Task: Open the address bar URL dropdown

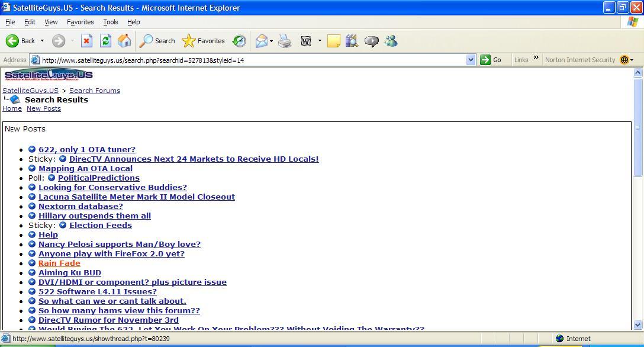Action: (471, 60)
